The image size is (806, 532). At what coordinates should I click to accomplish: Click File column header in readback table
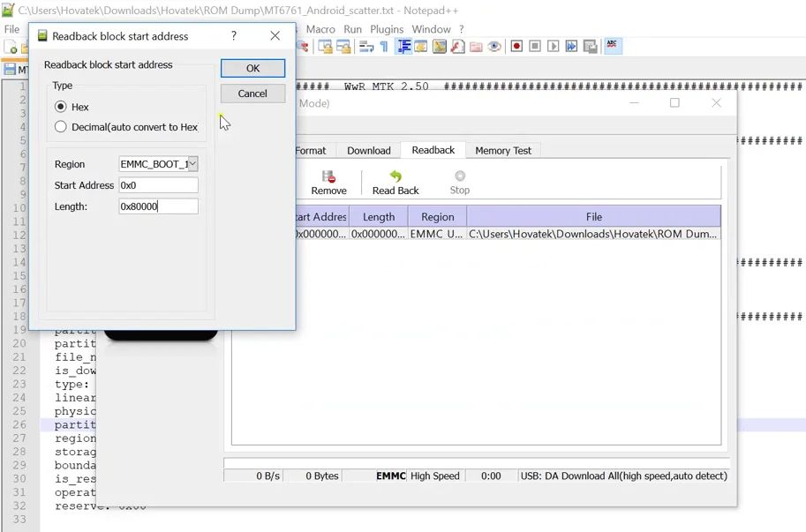pos(594,217)
